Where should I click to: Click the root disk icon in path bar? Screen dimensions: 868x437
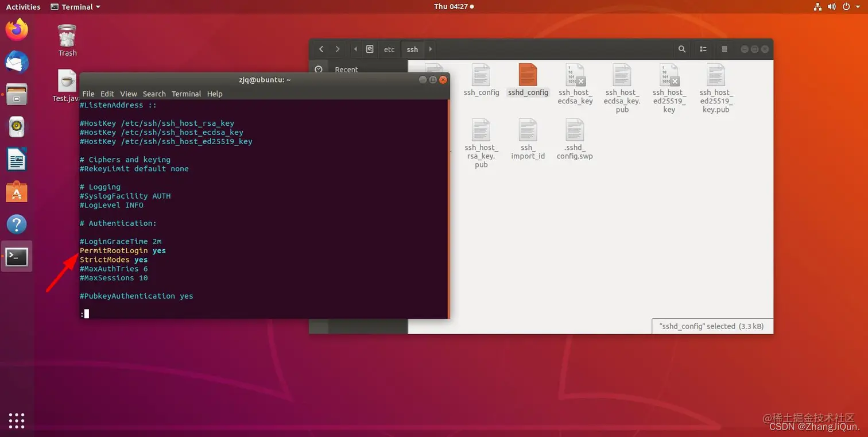(x=370, y=49)
